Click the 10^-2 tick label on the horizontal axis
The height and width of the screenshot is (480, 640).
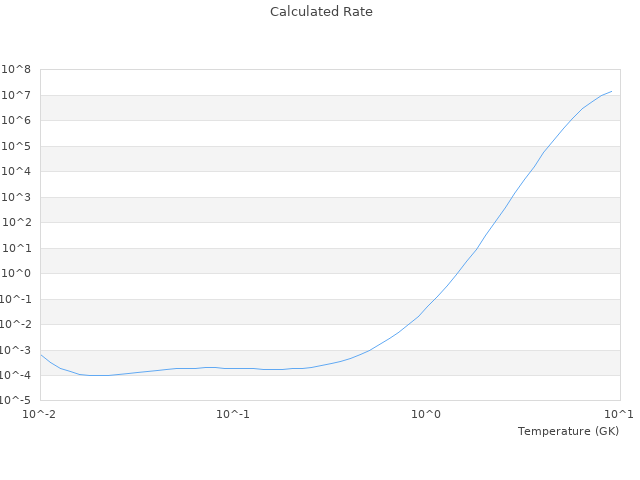click(40, 414)
